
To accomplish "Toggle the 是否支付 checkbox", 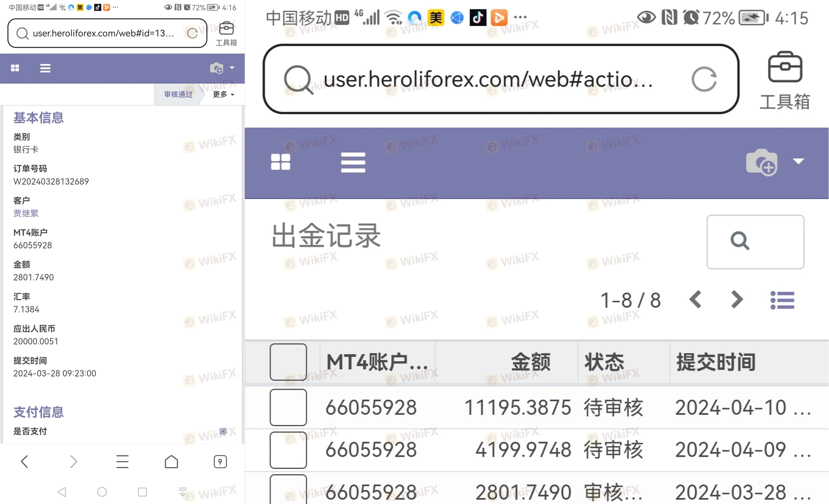I will (223, 431).
